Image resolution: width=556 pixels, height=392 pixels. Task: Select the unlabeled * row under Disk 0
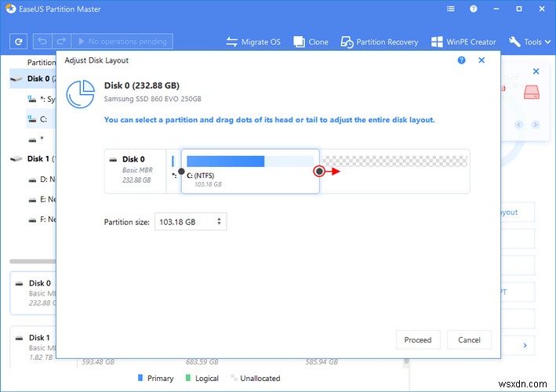tap(41, 140)
